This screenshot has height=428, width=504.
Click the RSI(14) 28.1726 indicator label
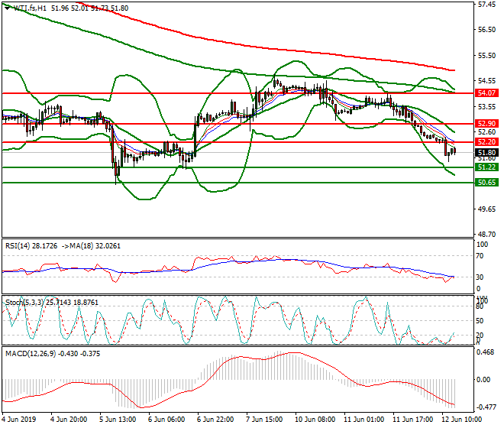pyautogui.click(x=31, y=246)
